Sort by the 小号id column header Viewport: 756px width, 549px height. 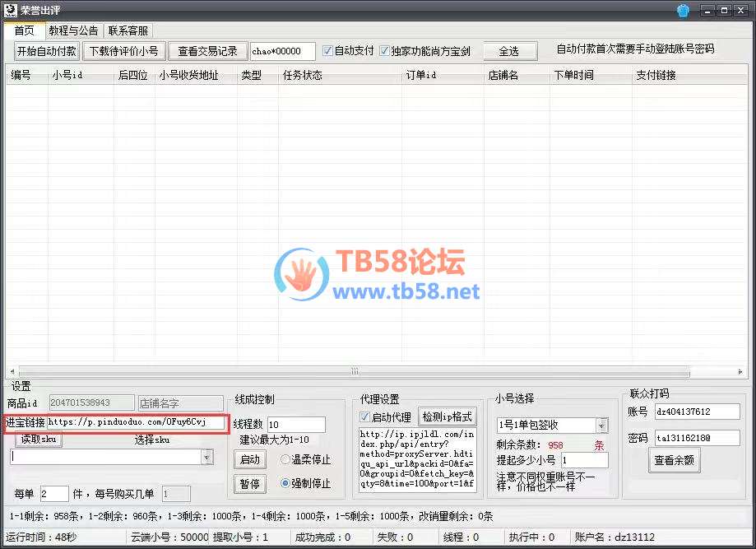point(81,75)
